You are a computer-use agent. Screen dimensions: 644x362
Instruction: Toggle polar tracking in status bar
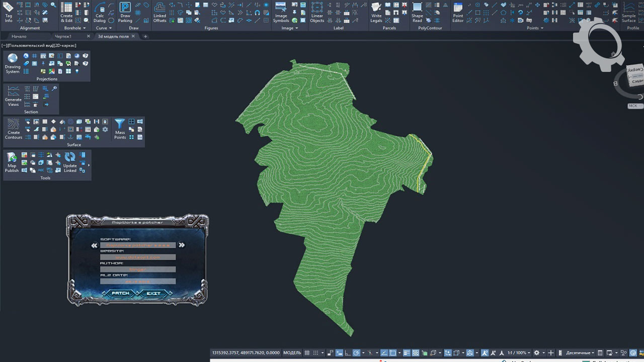[356, 353]
